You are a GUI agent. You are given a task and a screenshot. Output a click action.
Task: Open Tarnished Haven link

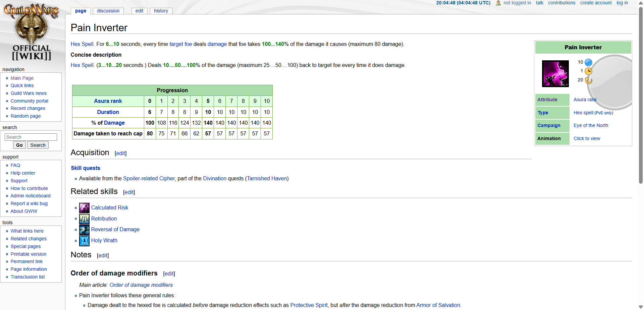pyautogui.click(x=267, y=178)
